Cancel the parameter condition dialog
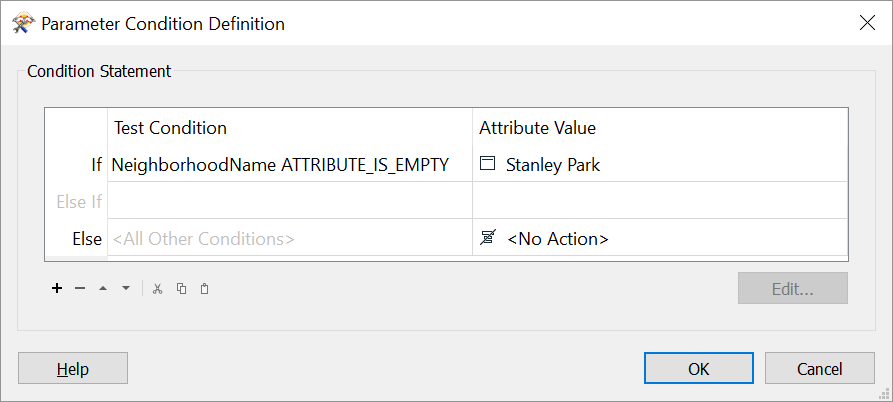893x402 pixels. tap(820, 368)
